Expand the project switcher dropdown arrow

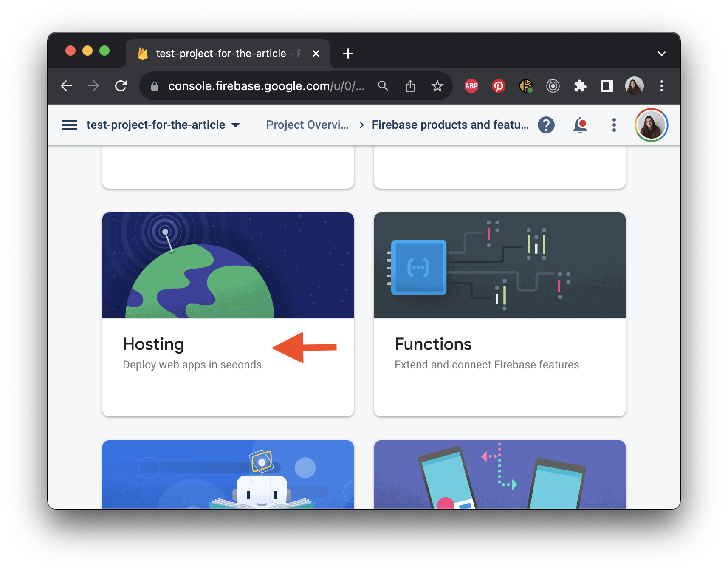point(236,125)
